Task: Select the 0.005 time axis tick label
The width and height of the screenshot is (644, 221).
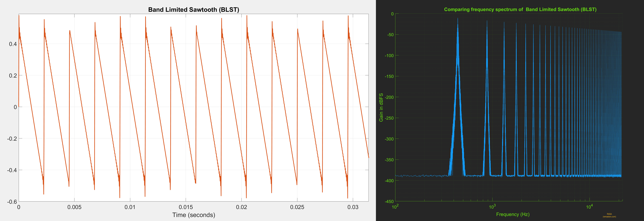Action: click(74, 207)
